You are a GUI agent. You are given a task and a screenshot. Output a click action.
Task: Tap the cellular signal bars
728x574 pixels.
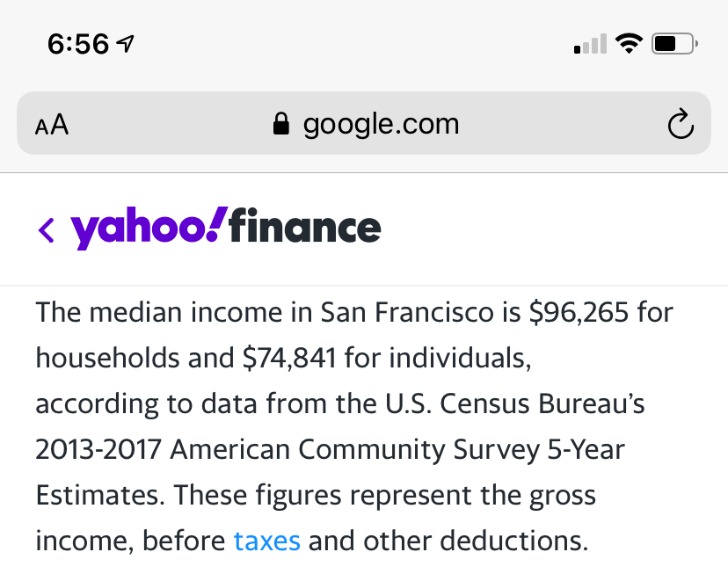click(590, 44)
